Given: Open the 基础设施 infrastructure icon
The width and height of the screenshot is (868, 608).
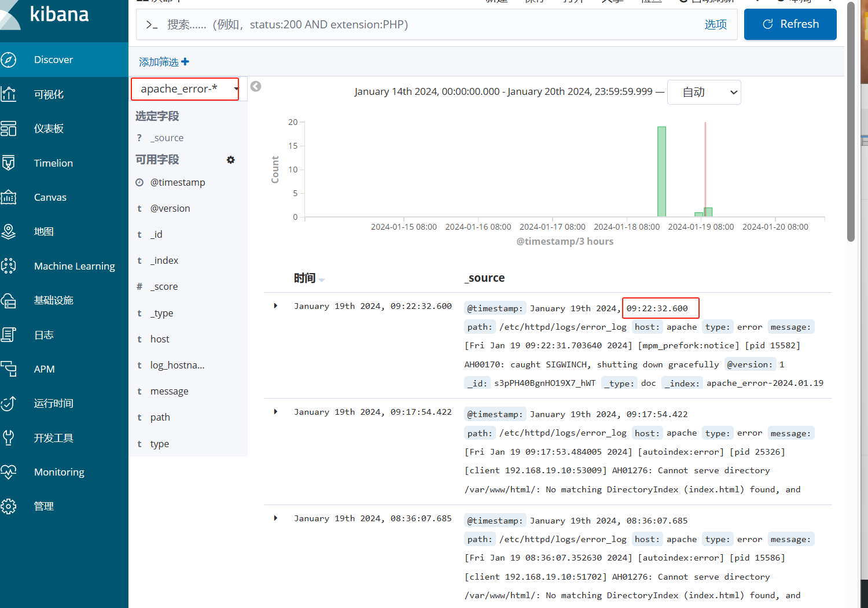Looking at the screenshot, I should [x=8, y=300].
